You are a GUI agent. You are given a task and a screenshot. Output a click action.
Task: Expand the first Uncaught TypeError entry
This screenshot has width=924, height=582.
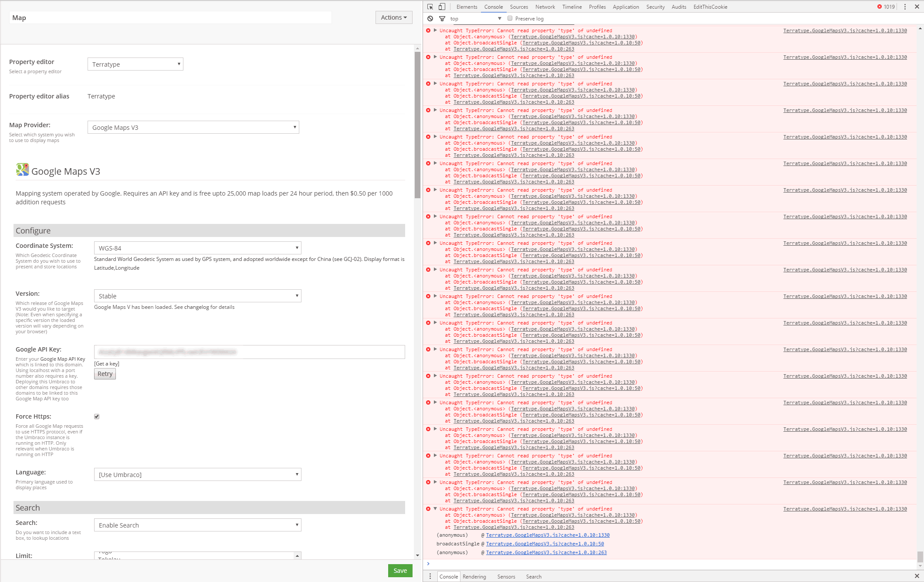(435, 30)
